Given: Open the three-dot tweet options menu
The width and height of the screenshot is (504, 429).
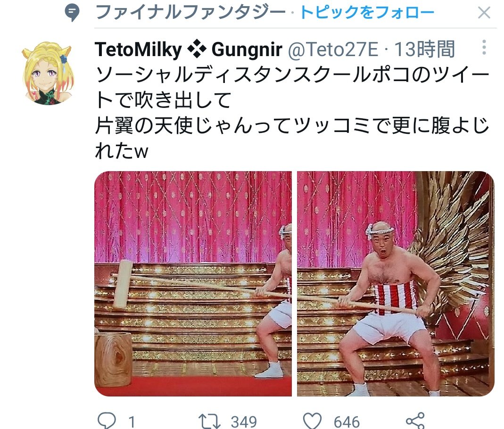Looking at the screenshot, I should point(484,48).
